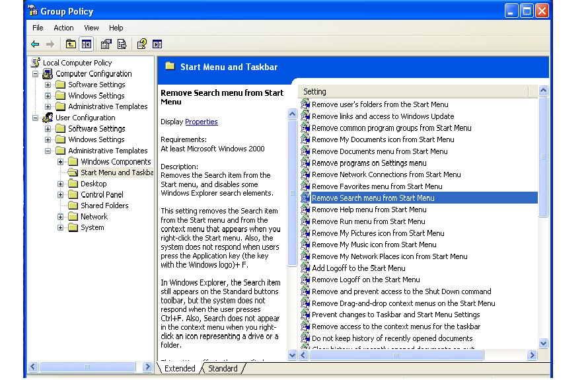Open the File menu
The image size is (588, 380).
tap(38, 28)
